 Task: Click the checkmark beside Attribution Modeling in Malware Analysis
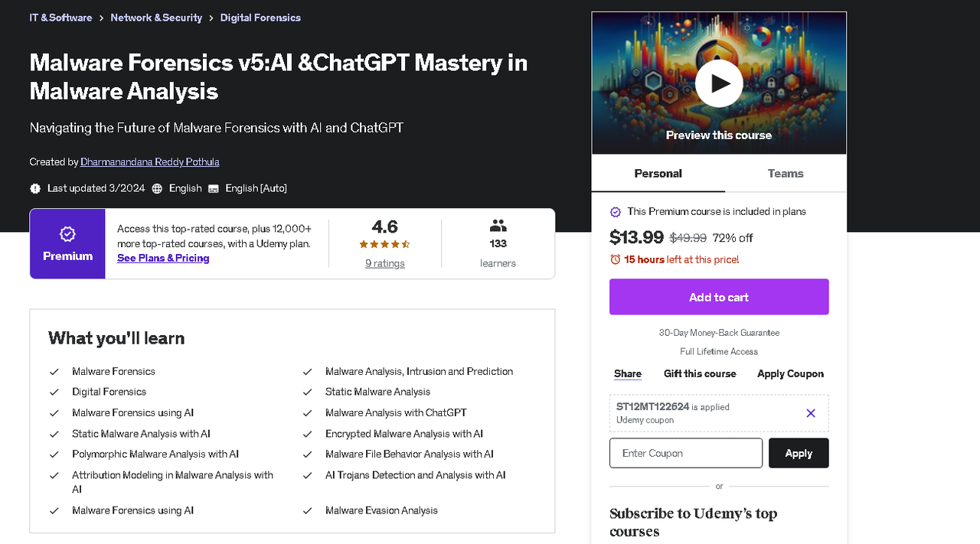[x=54, y=475]
